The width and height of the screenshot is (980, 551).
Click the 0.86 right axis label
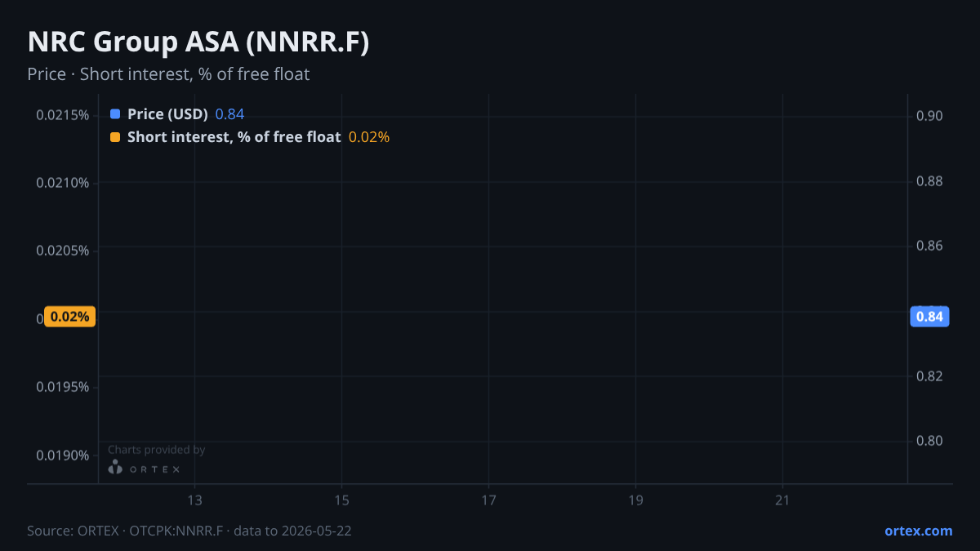[929, 246]
